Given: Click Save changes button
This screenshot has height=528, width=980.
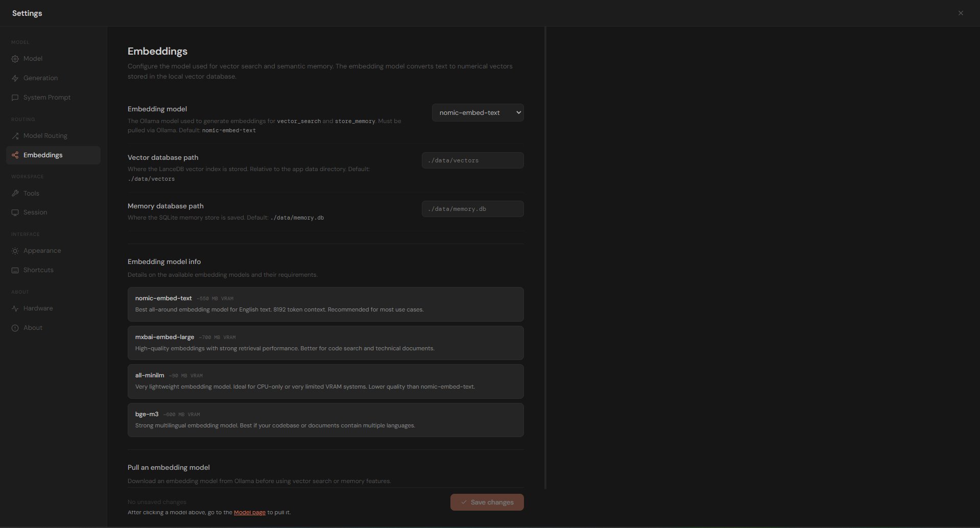Looking at the screenshot, I should pos(487,502).
